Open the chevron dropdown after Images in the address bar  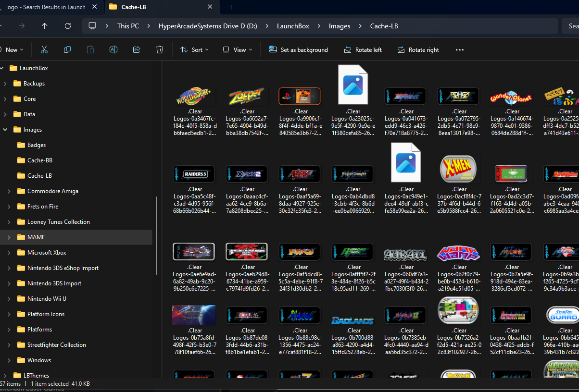(360, 26)
